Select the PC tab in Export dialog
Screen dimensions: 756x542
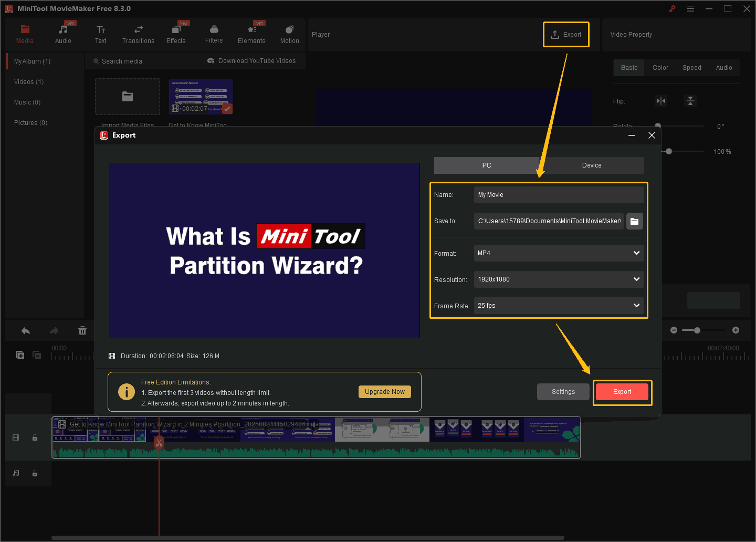487,165
